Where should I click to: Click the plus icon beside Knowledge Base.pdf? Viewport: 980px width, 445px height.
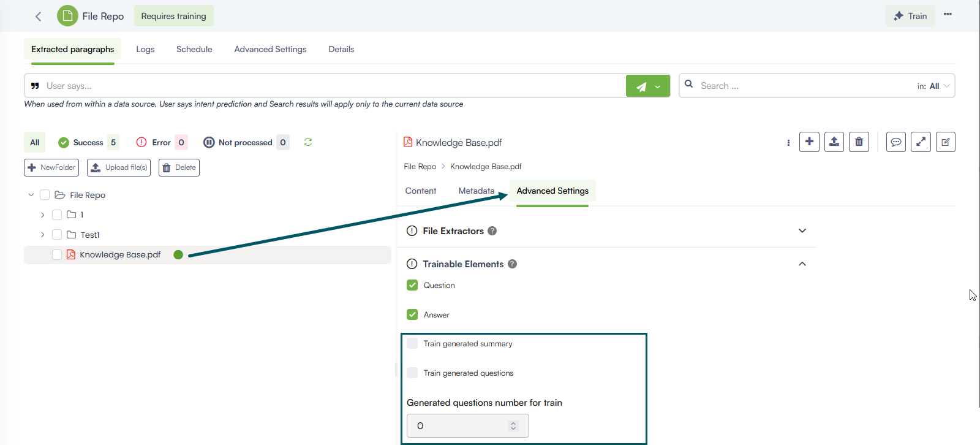pos(809,142)
